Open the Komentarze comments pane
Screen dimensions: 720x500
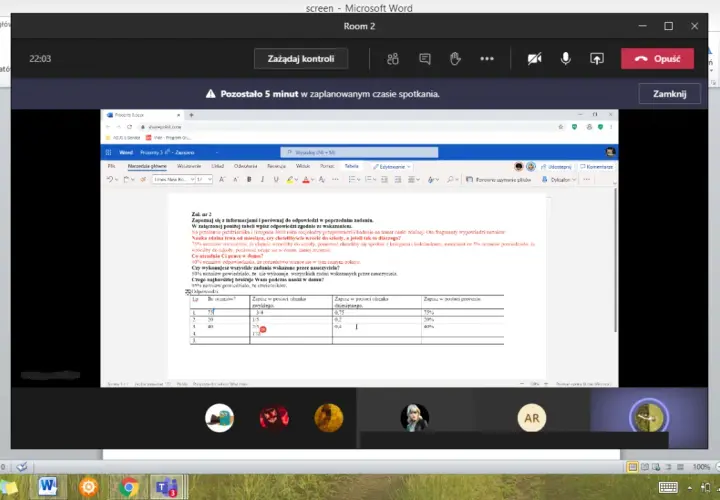596,167
